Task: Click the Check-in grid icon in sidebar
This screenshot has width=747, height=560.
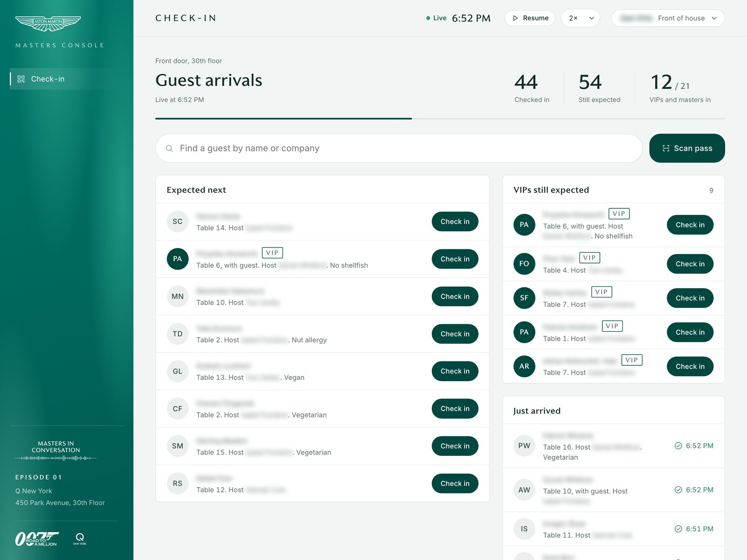Action: click(x=21, y=79)
